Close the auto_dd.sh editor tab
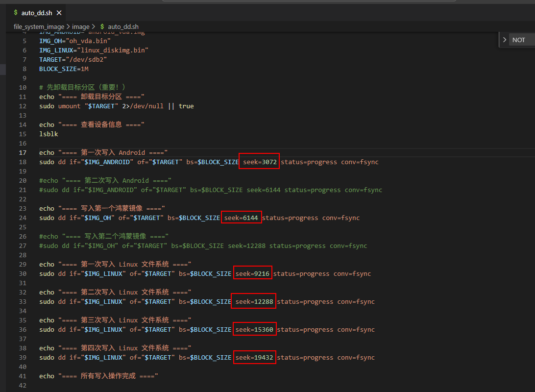Image resolution: width=535 pixels, height=392 pixels. point(60,13)
